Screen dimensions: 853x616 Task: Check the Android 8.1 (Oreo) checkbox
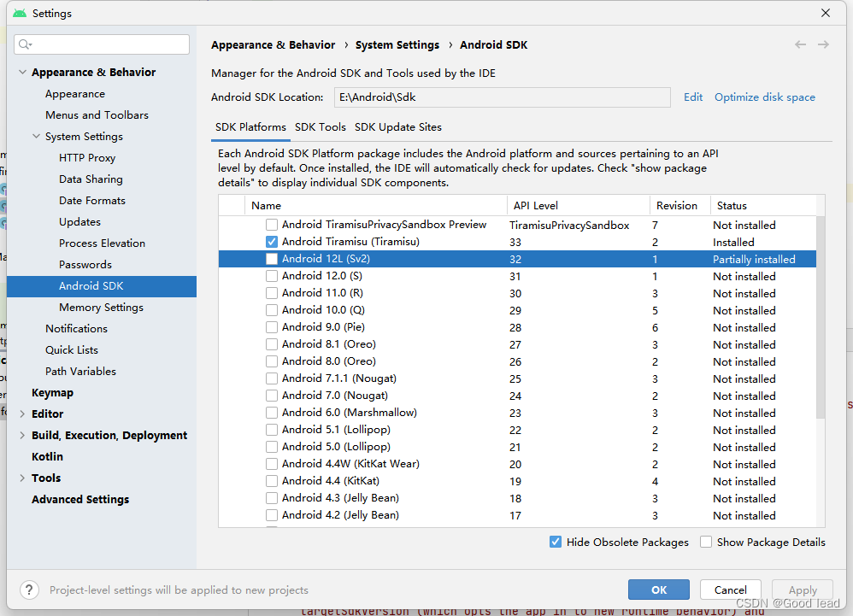[272, 344]
